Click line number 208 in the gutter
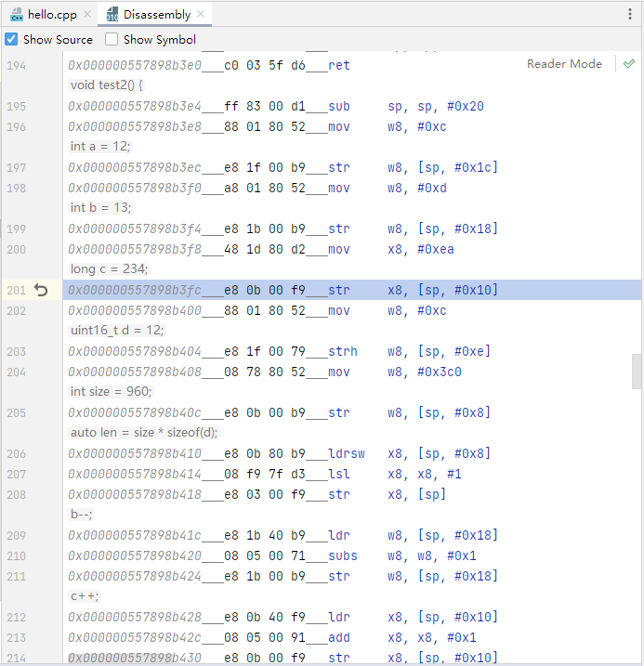Viewport: 644px width, 666px height. (x=17, y=495)
